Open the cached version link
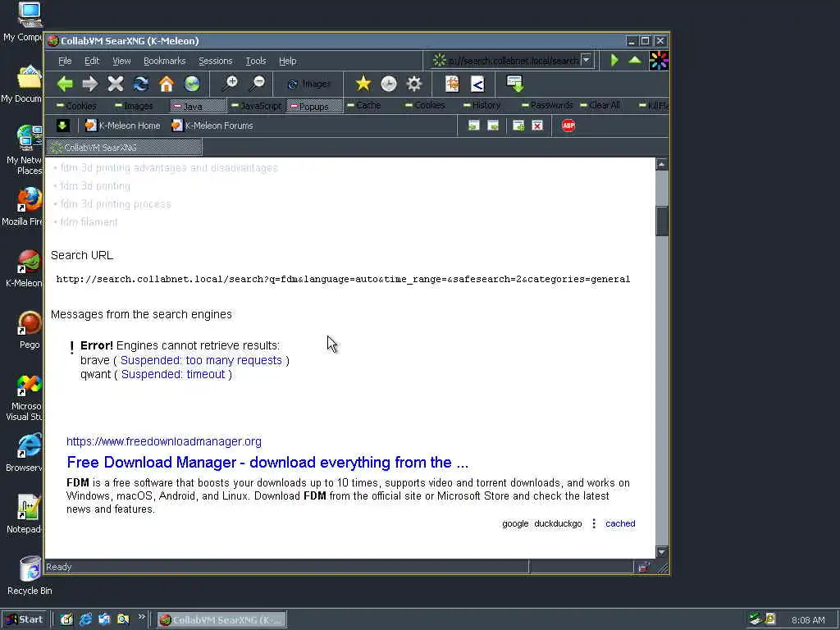The width and height of the screenshot is (840, 630). (620, 523)
